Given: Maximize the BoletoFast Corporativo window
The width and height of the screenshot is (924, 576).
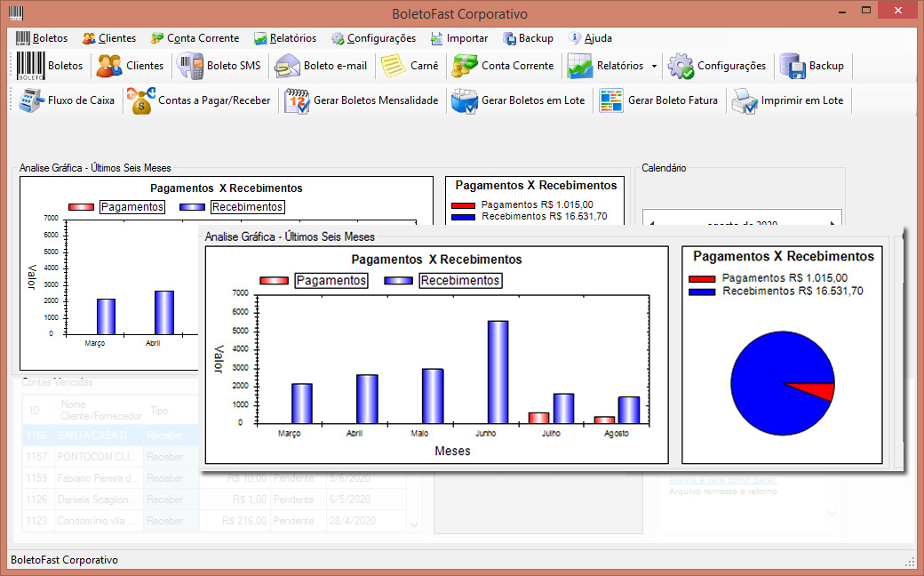Looking at the screenshot, I should tap(866, 10).
